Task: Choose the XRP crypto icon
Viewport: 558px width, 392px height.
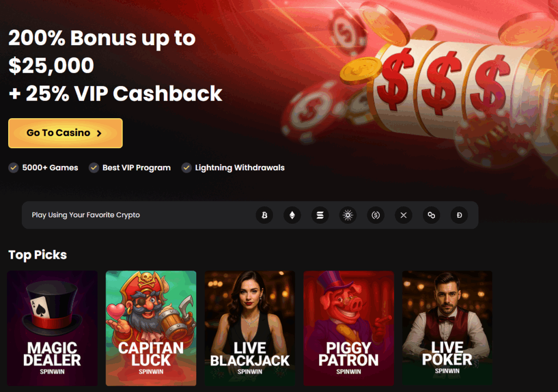Action: [x=404, y=215]
